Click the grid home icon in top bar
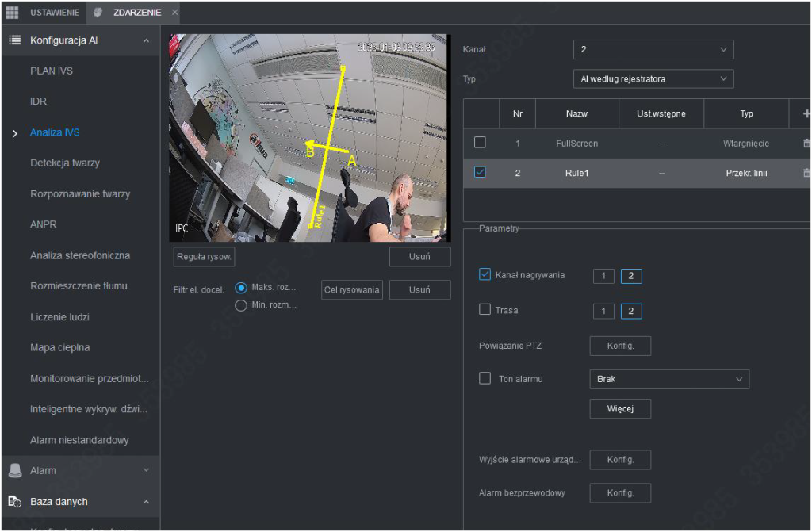Viewport: 812px width, 532px height. (x=12, y=13)
